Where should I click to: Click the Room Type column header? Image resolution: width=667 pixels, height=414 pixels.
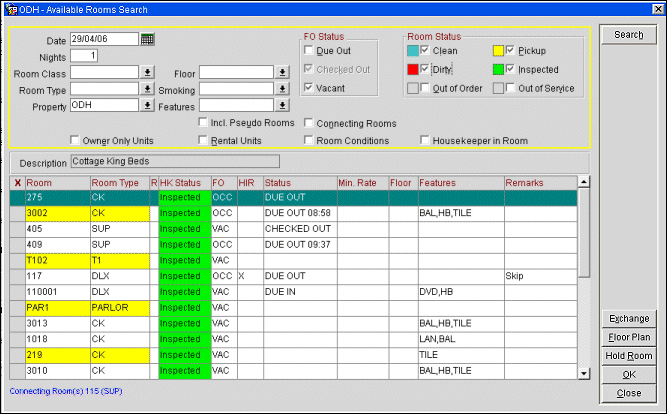click(118, 183)
